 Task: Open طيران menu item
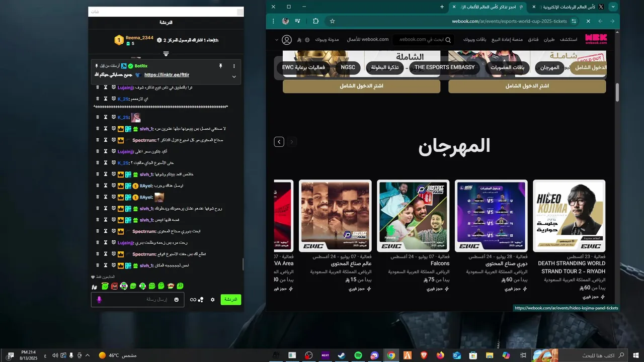pos(549,39)
